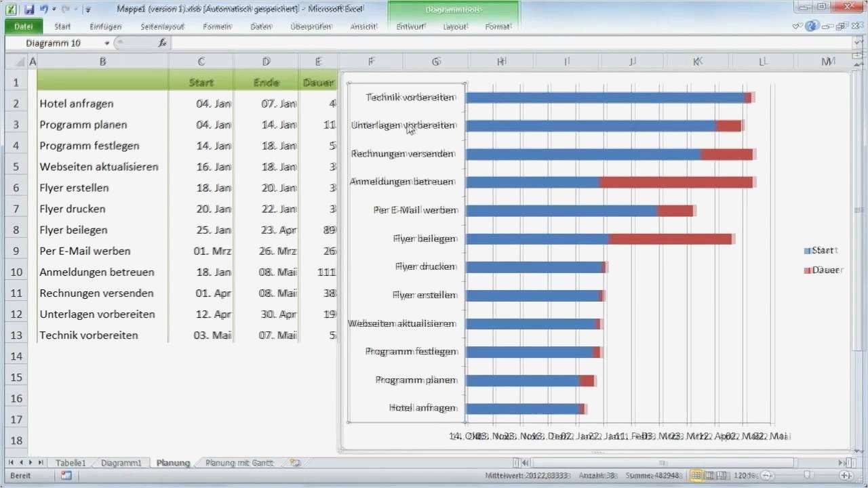Zoom out using the minus button on status bar
Viewport: 868px width, 488px height.
point(766,474)
